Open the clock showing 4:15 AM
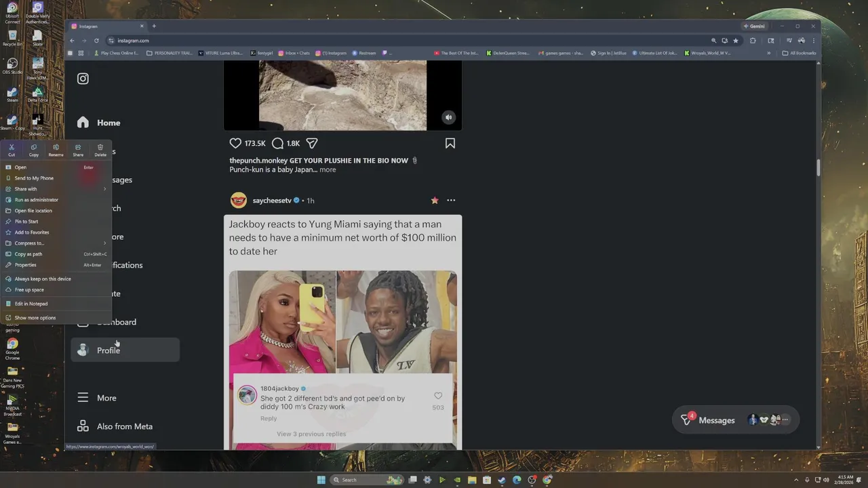868x488 pixels. [845, 480]
